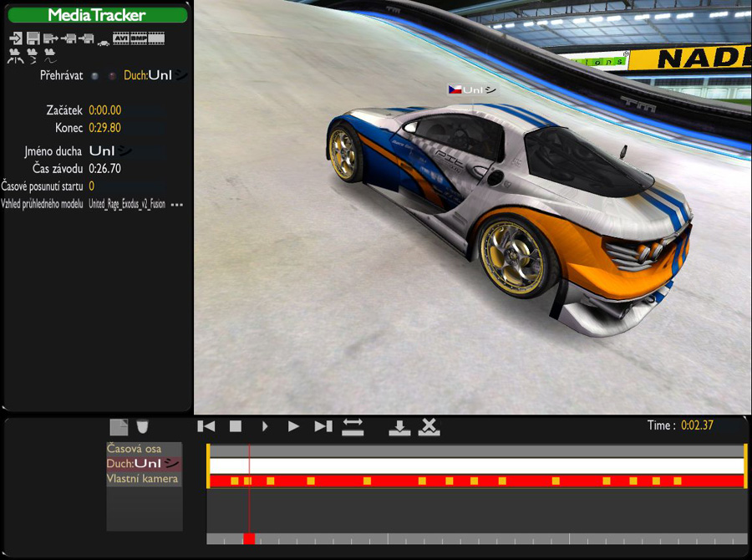752x560 pixels.
Task: Insert a keyframe with down-arrow icon
Action: pos(399,427)
